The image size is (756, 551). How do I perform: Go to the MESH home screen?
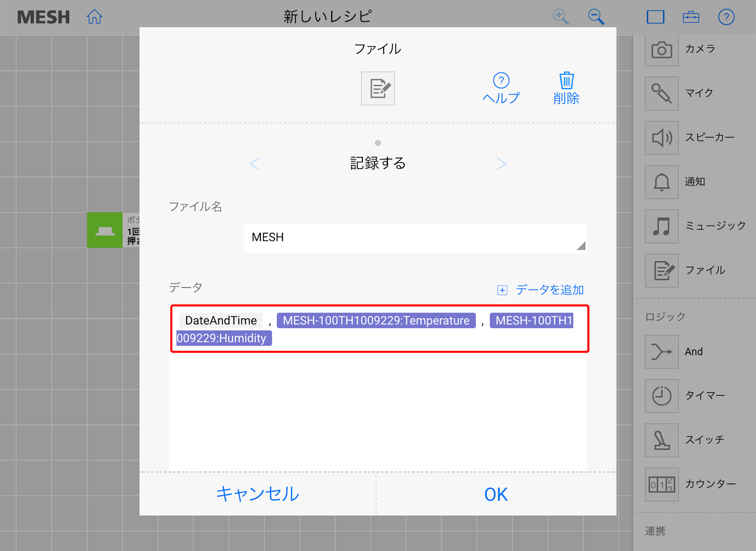click(x=94, y=17)
